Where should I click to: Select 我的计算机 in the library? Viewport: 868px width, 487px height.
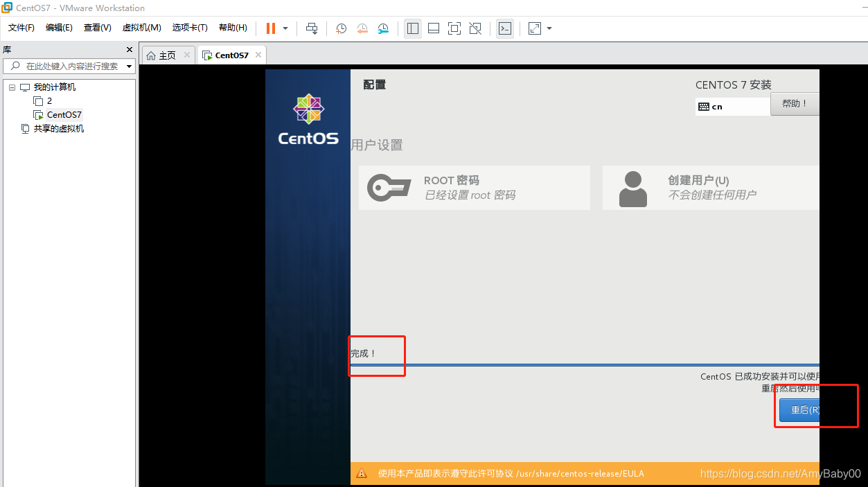55,87
